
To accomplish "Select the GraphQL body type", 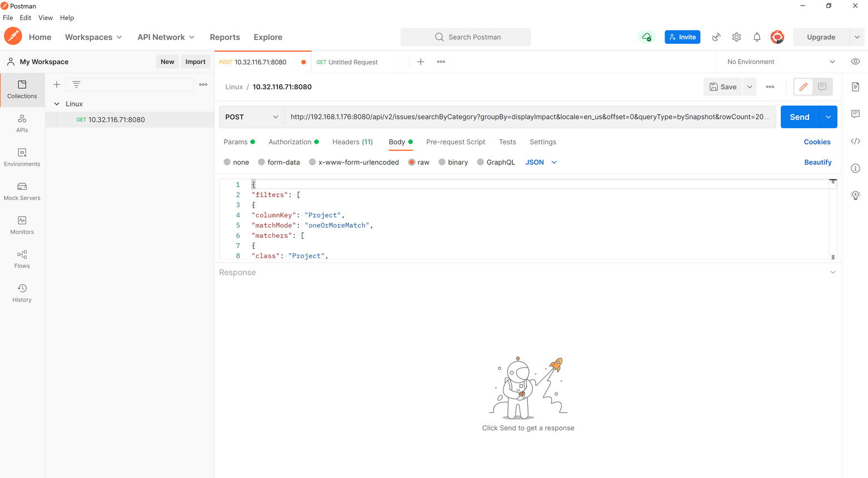I will pyautogui.click(x=481, y=162).
